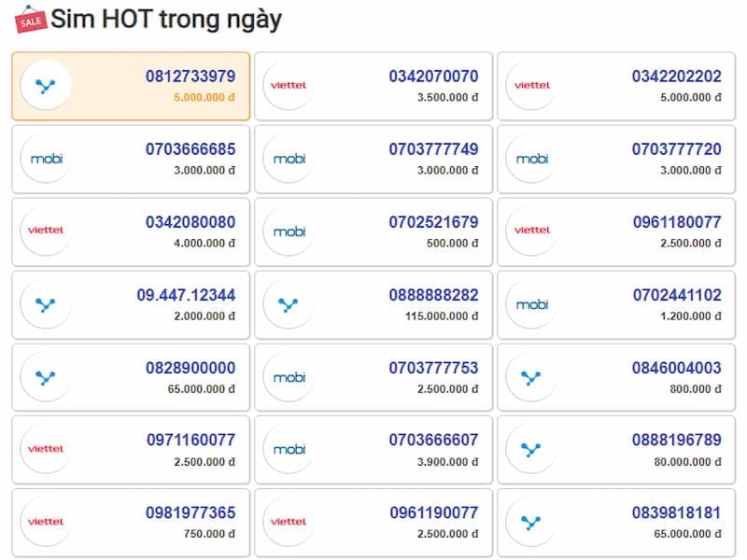The image size is (747, 560).
Task: Open sim number 0703777749
Action: tap(433, 149)
